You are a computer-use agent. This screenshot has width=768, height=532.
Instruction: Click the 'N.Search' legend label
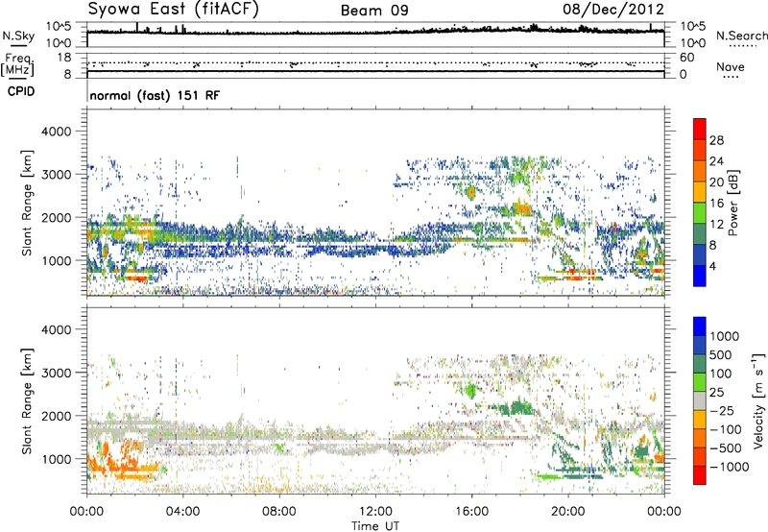pyautogui.click(x=741, y=36)
